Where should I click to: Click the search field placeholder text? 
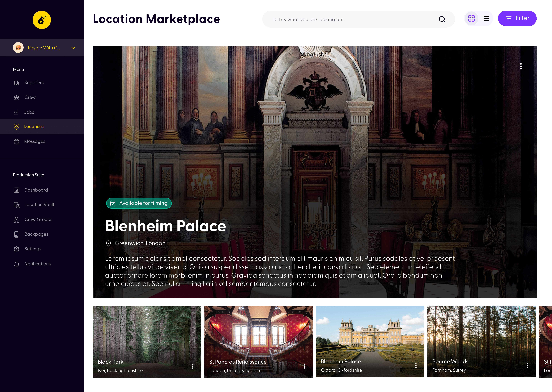click(309, 20)
